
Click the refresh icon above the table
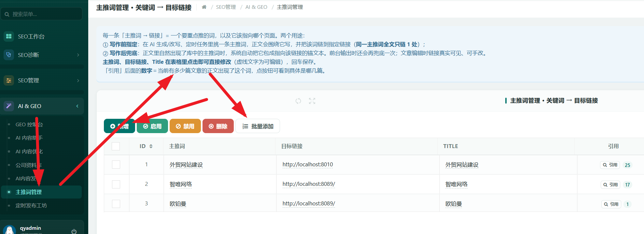click(x=298, y=101)
